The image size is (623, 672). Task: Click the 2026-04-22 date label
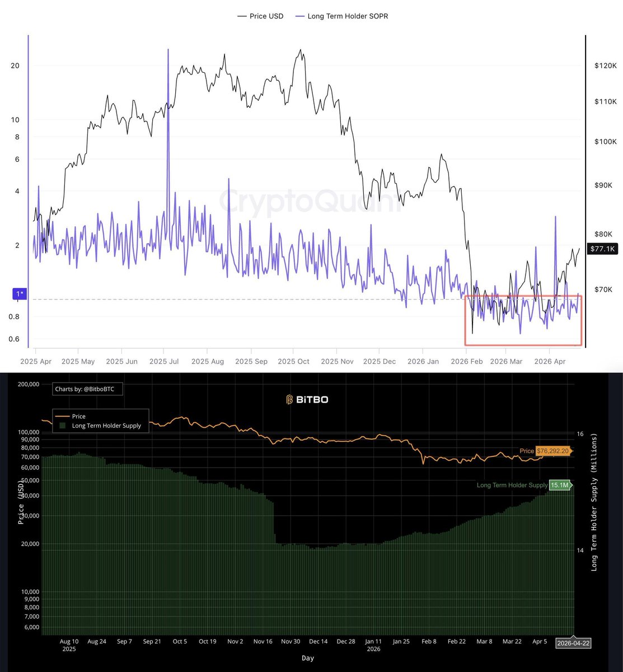point(573,643)
